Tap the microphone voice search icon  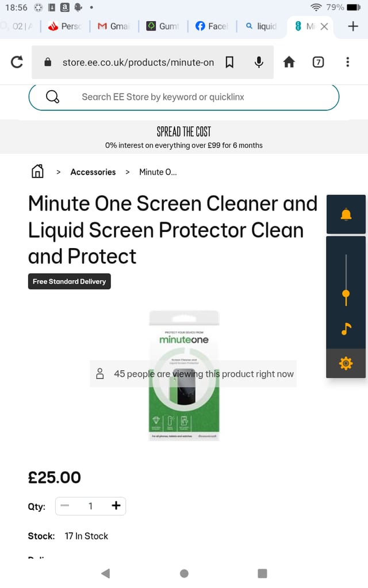click(x=259, y=62)
